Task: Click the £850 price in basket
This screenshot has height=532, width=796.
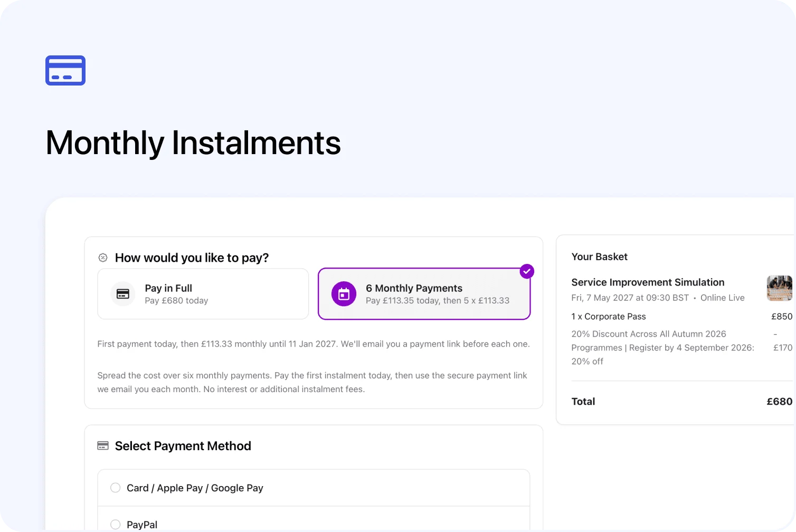Action: tap(782, 317)
